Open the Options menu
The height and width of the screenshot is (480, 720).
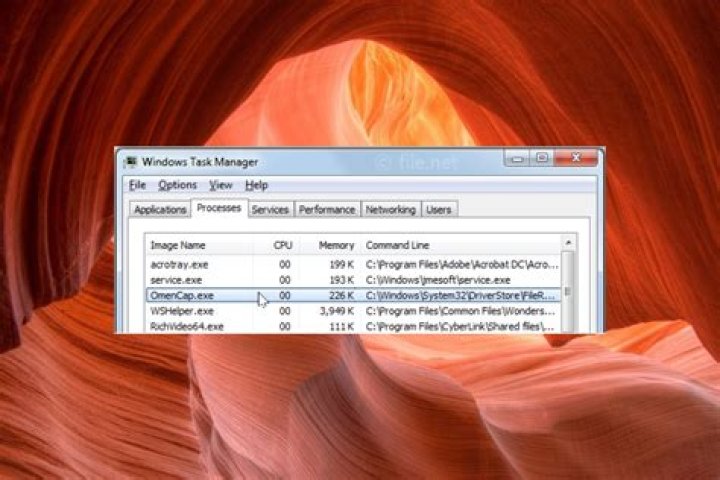(177, 185)
